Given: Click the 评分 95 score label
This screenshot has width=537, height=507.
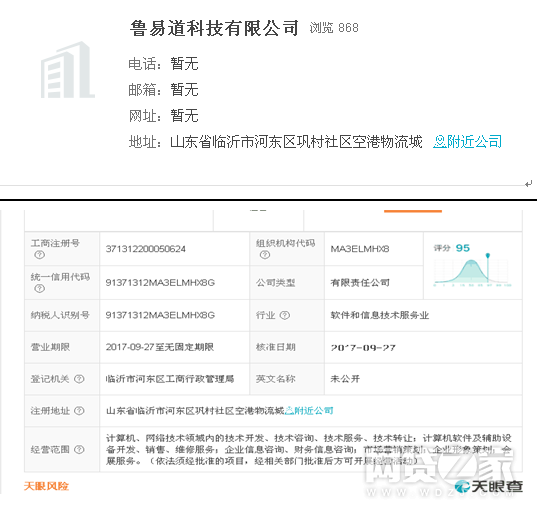Looking at the screenshot, I should (451, 248).
